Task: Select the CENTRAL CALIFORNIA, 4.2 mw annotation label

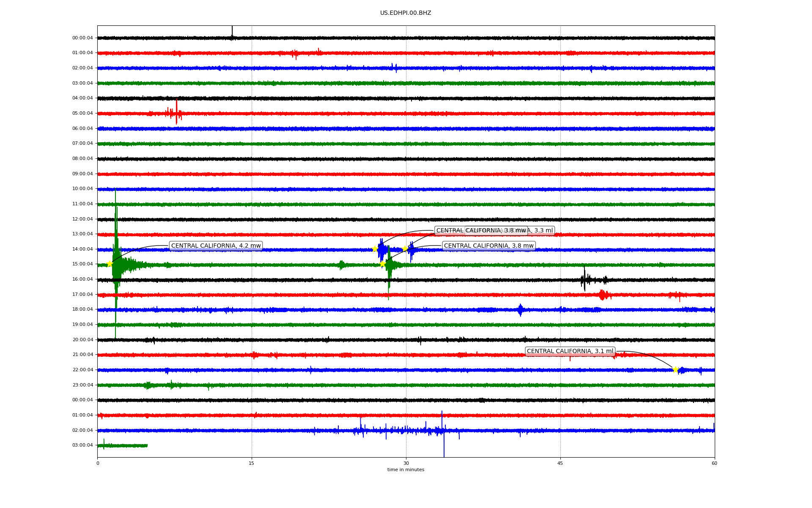Action: coord(216,246)
